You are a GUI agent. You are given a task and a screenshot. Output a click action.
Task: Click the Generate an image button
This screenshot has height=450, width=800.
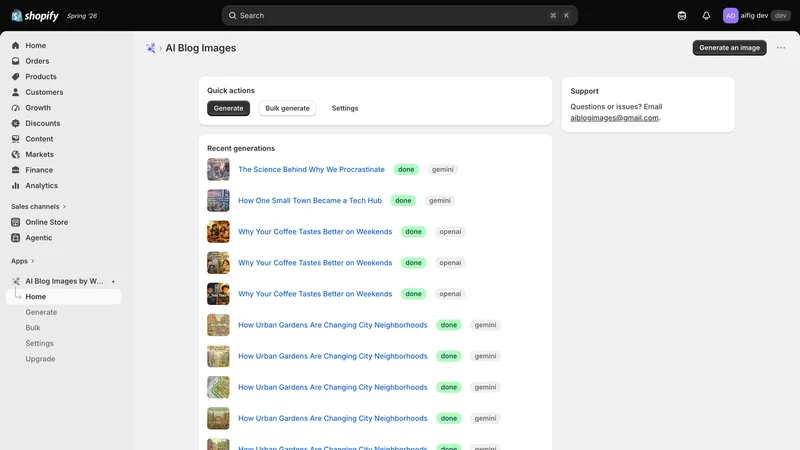pyautogui.click(x=729, y=47)
